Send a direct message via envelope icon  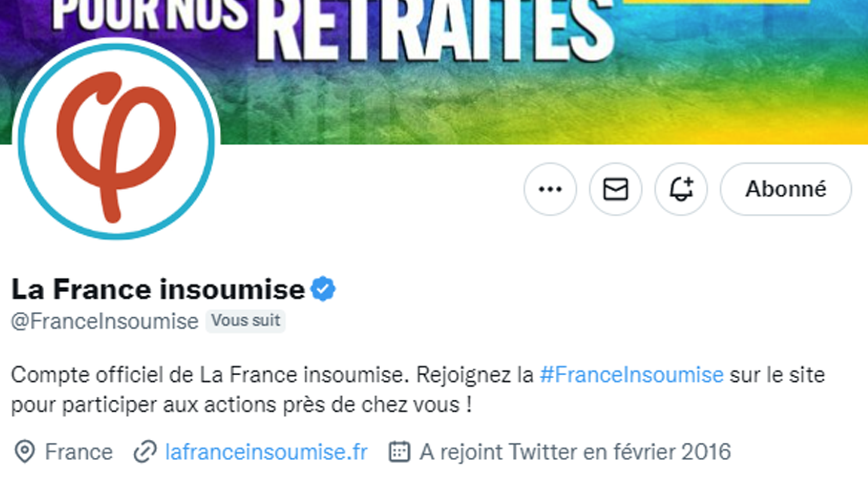click(616, 189)
